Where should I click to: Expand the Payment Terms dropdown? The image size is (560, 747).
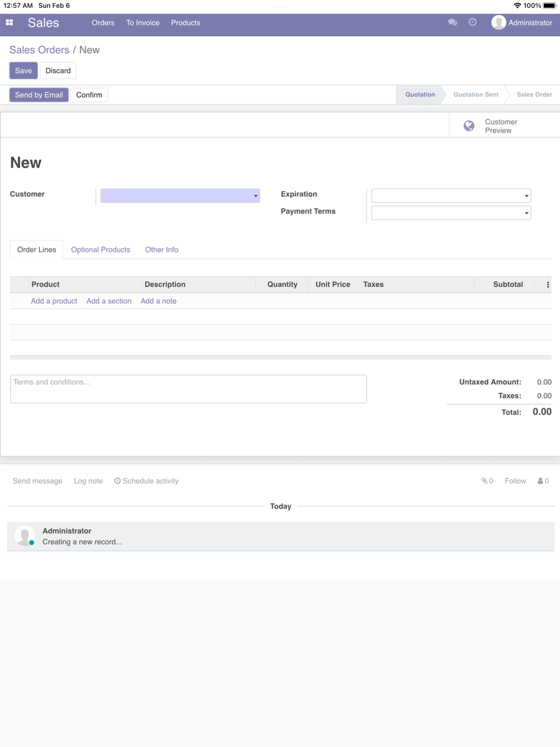click(451, 213)
